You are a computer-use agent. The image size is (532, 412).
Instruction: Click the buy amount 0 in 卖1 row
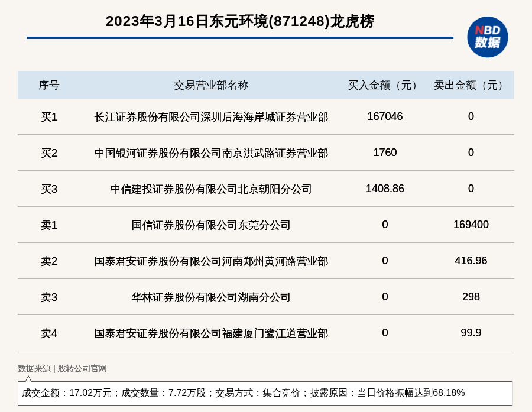pos(385,225)
